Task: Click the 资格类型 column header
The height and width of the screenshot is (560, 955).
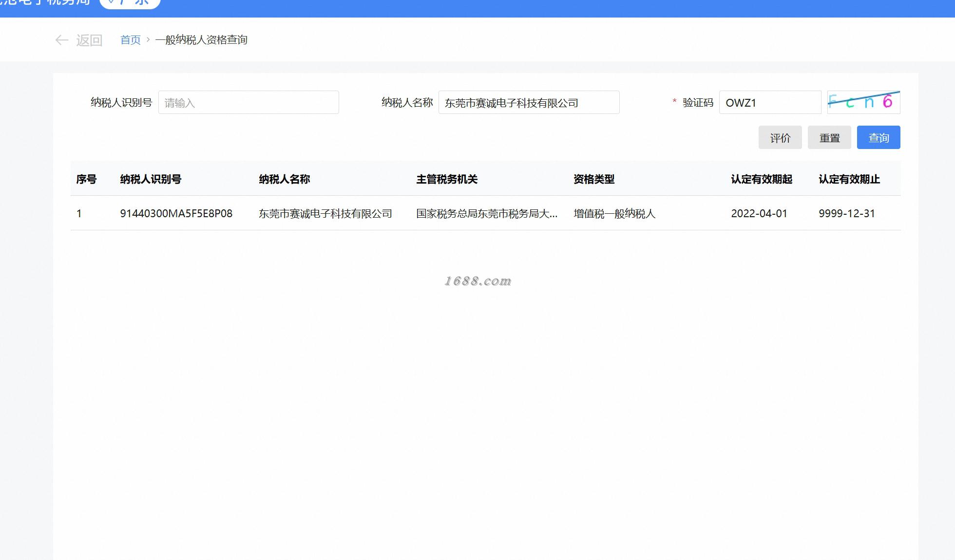Action: point(593,179)
